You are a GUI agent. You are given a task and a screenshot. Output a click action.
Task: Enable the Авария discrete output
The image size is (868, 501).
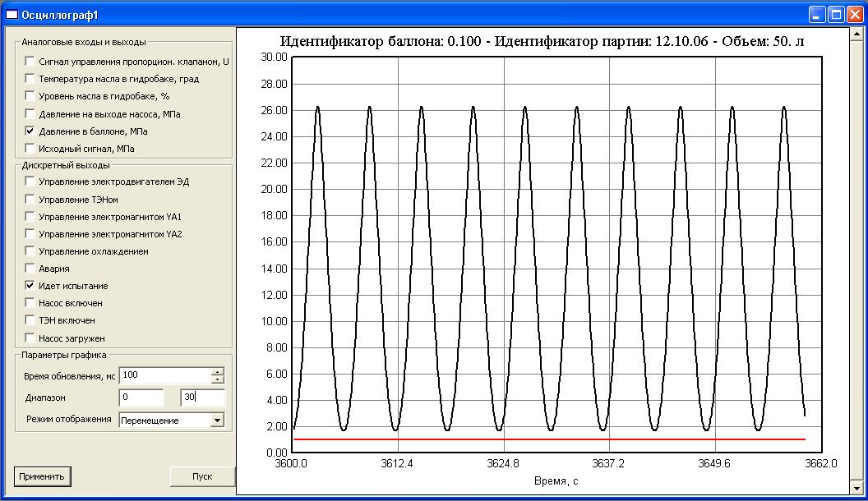click(x=30, y=269)
